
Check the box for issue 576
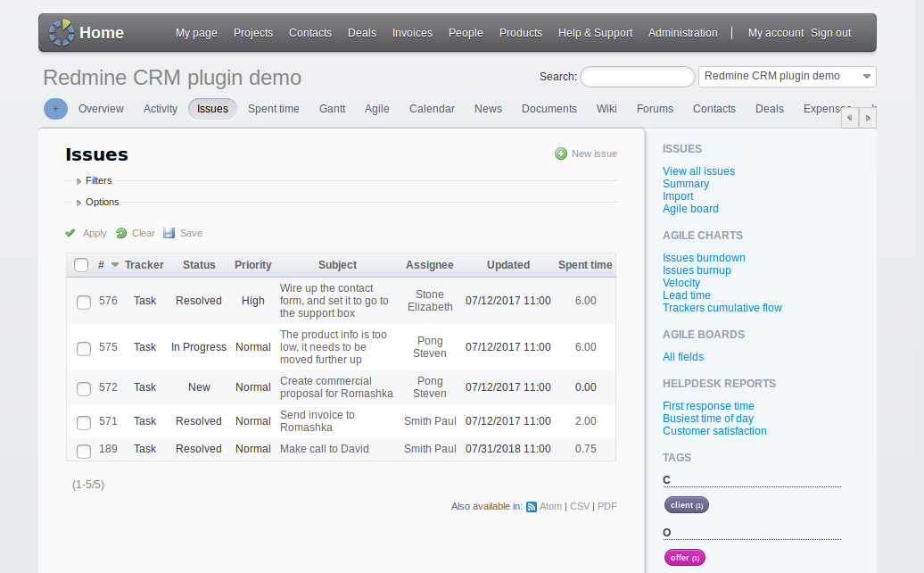pyautogui.click(x=84, y=302)
